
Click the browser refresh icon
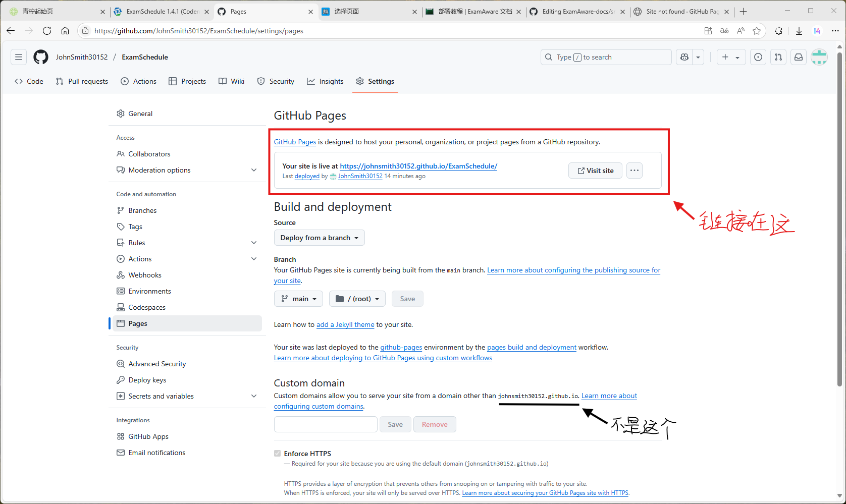(x=47, y=31)
